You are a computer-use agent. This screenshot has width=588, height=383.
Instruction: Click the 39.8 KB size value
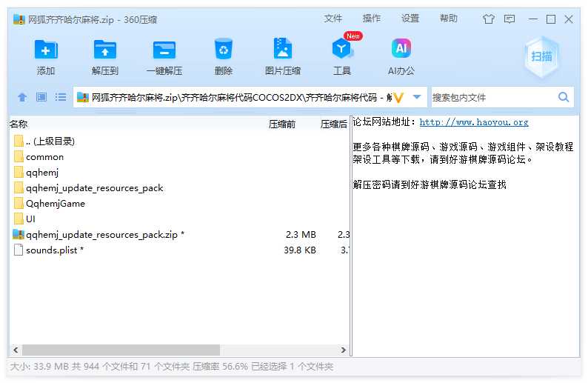tap(300, 250)
